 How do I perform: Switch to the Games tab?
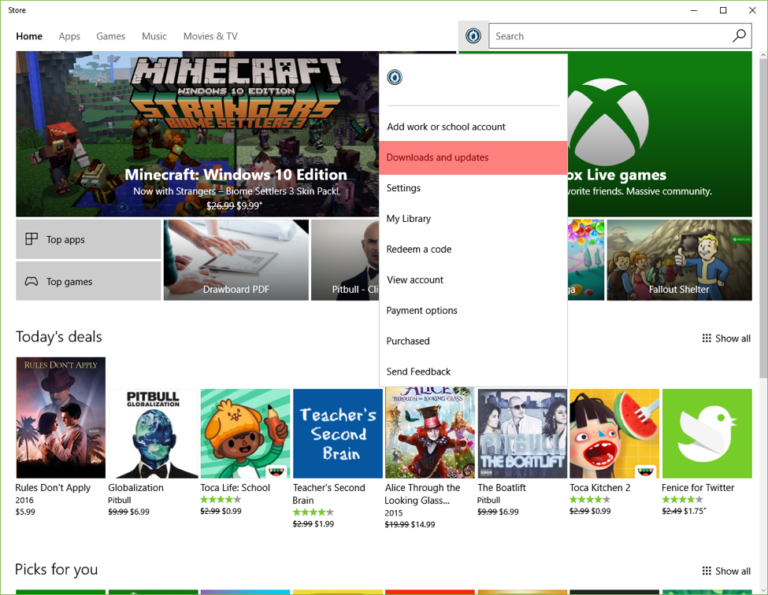(x=111, y=36)
